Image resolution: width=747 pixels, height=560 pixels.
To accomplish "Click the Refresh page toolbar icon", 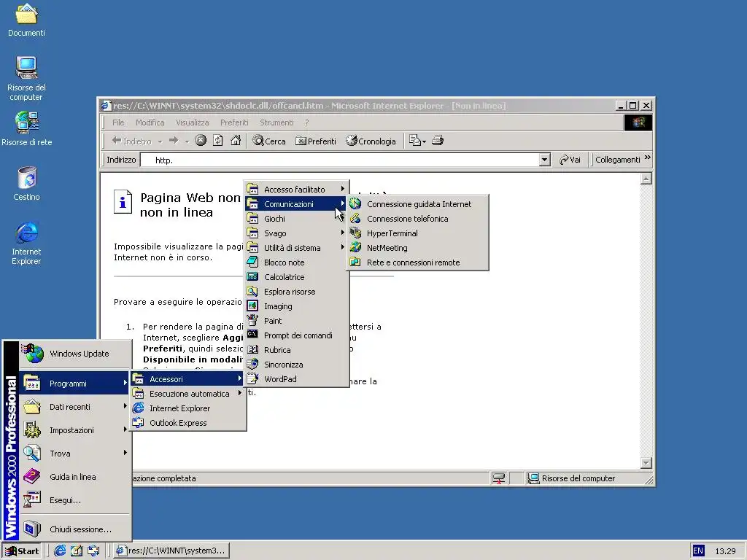I will point(217,141).
